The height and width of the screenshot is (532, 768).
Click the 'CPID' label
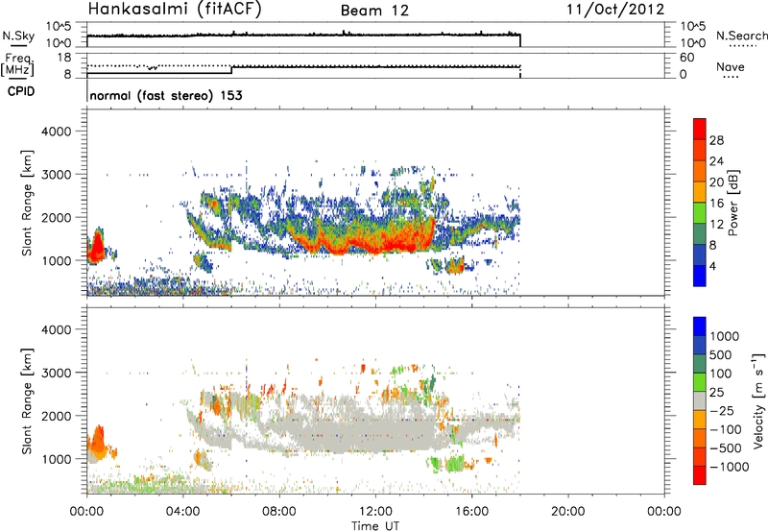point(21,91)
